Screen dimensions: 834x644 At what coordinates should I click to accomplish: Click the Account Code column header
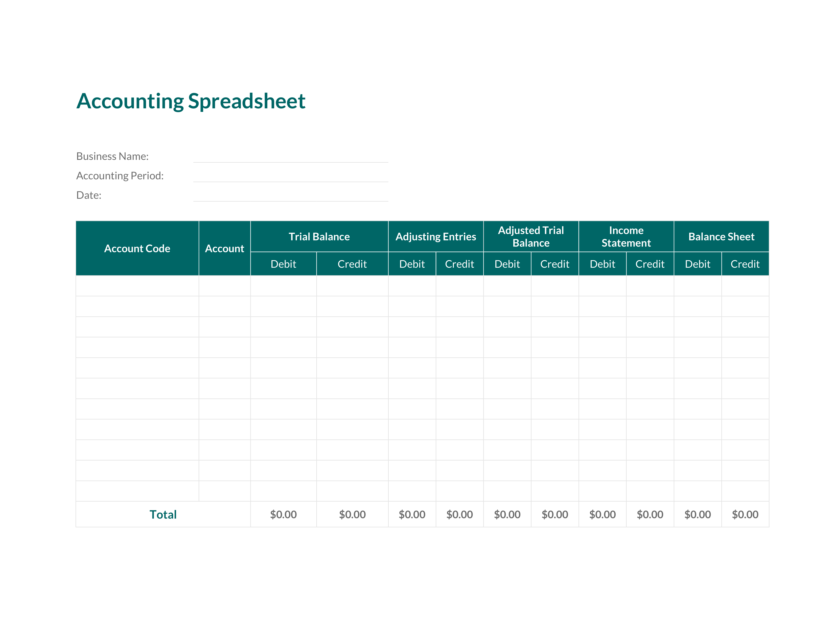coord(137,248)
